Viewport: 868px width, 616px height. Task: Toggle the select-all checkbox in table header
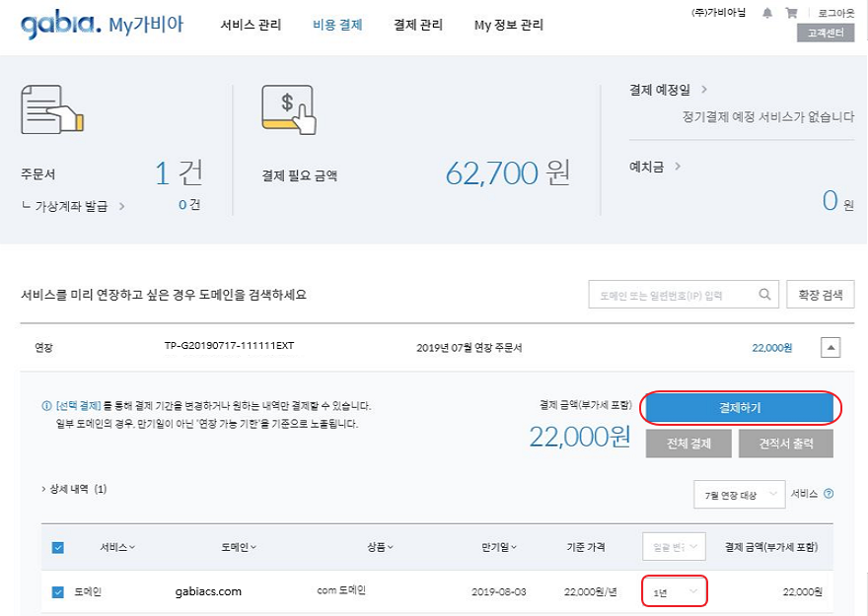[x=57, y=547]
